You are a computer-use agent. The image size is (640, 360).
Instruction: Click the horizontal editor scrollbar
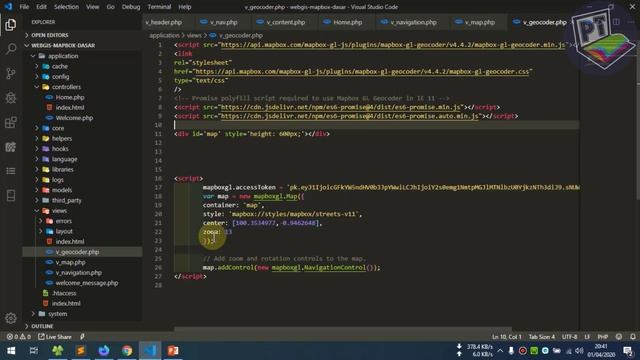point(343,329)
